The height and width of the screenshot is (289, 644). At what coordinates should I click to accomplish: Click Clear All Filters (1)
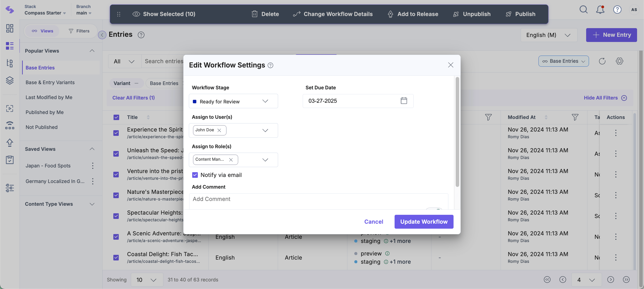click(x=133, y=98)
